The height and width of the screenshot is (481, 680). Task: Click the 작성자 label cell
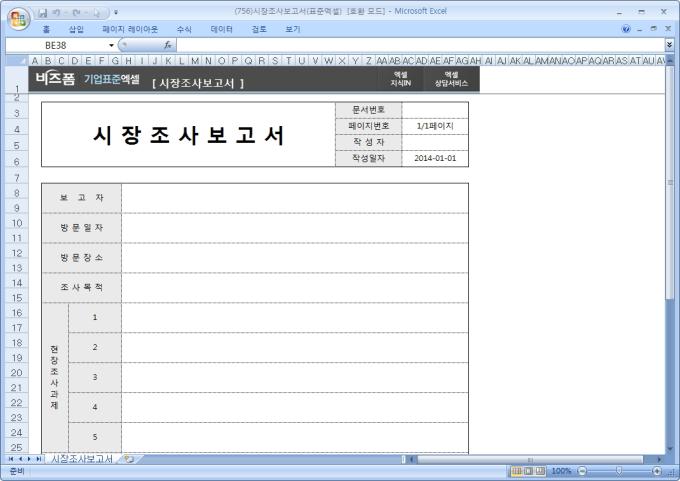point(369,142)
